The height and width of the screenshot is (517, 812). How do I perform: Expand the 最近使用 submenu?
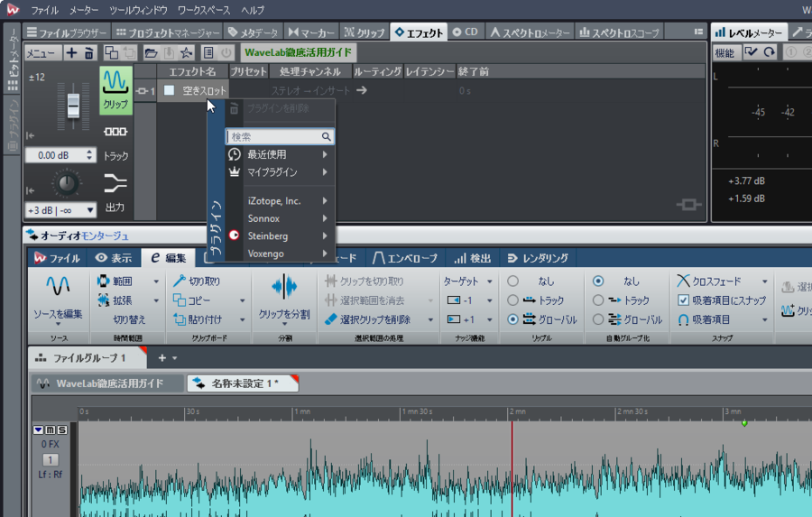coord(281,154)
